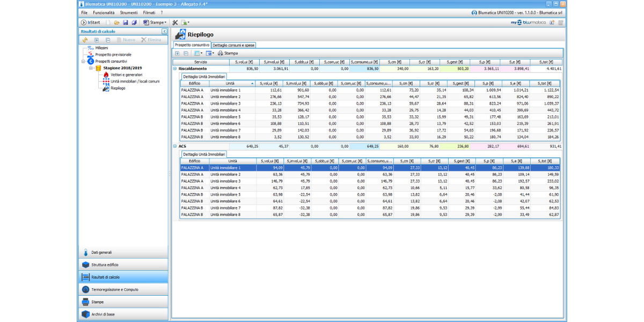Collapse the left panel with the arrow button
This screenshot has width=644, height=322.
(x=164, y=32)
